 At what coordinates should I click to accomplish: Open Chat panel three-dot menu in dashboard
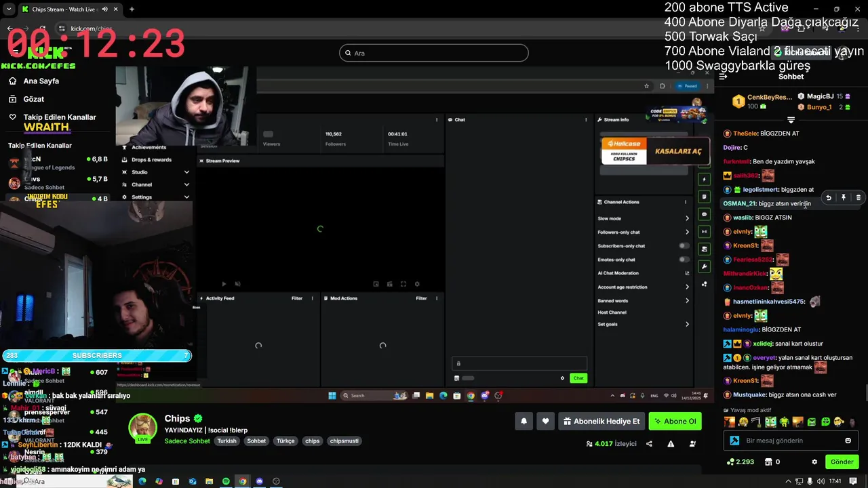586,119
